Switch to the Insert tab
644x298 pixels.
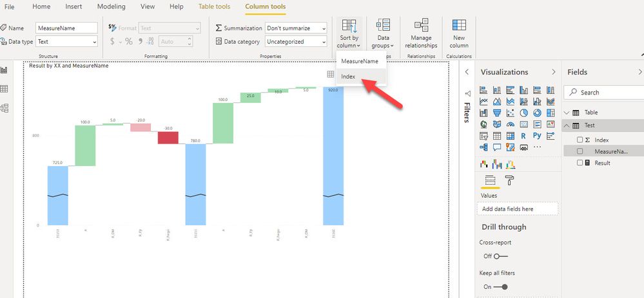click(73, 6)
